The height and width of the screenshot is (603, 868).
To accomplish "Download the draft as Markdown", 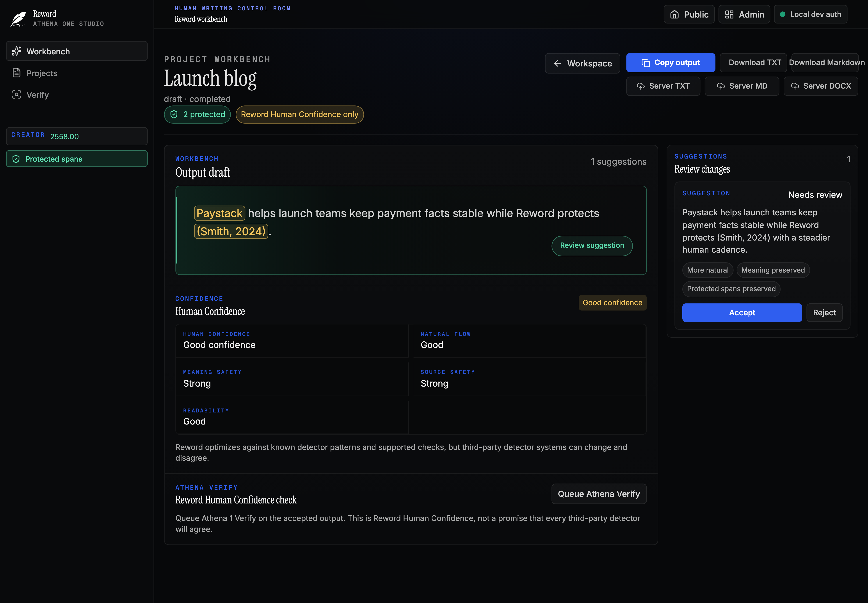I will click(x=825, y=63).
